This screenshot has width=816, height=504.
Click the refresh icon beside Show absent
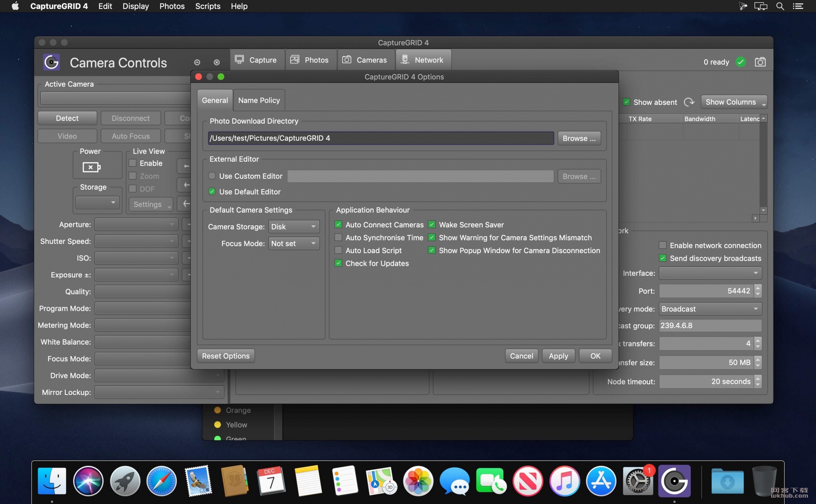(x=689, y=102)
